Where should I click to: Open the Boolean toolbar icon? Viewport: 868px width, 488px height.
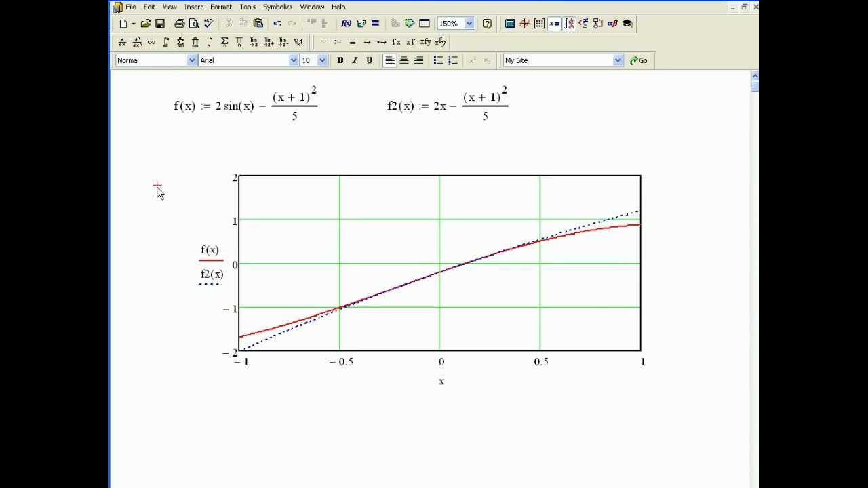[583, 24]
